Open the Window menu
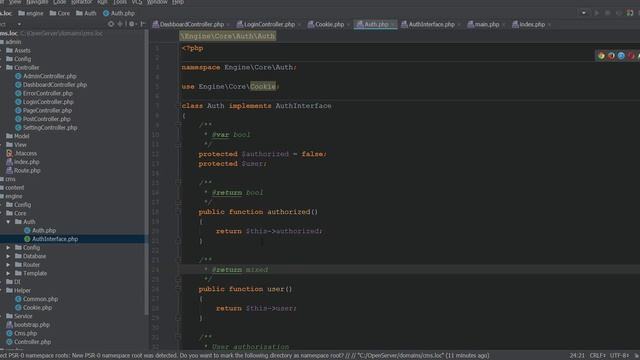 pyautogui.click(x=157, y=2)
